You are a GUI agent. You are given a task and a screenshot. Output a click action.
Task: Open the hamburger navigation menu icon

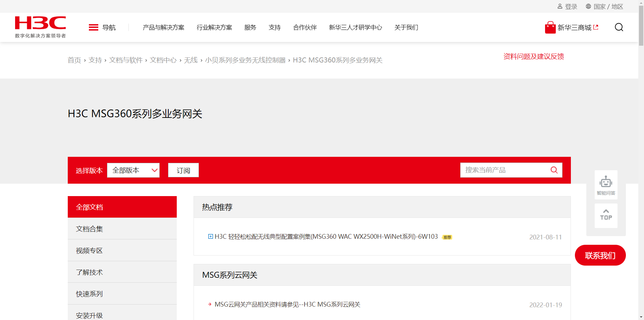click(x=94, y=28)
